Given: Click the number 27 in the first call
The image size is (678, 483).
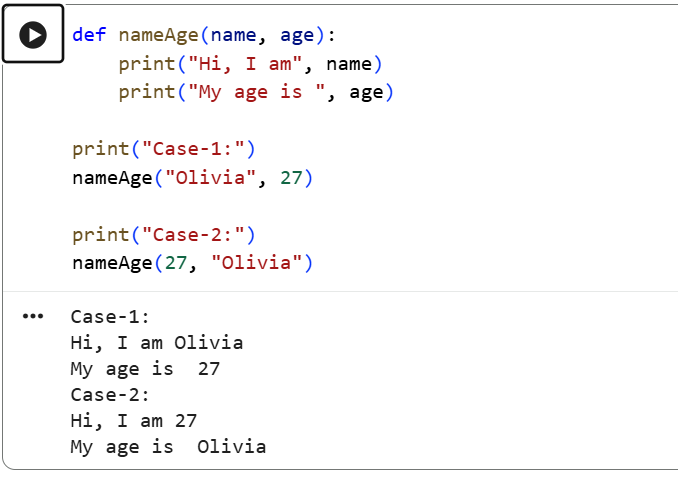Looking at the screenshot, I should click(x=291, y=178).
